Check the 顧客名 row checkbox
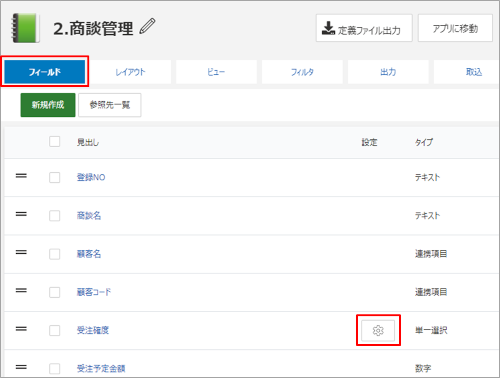Image resolution: width=500 pixels, height=378 pixels. (55, 254)
